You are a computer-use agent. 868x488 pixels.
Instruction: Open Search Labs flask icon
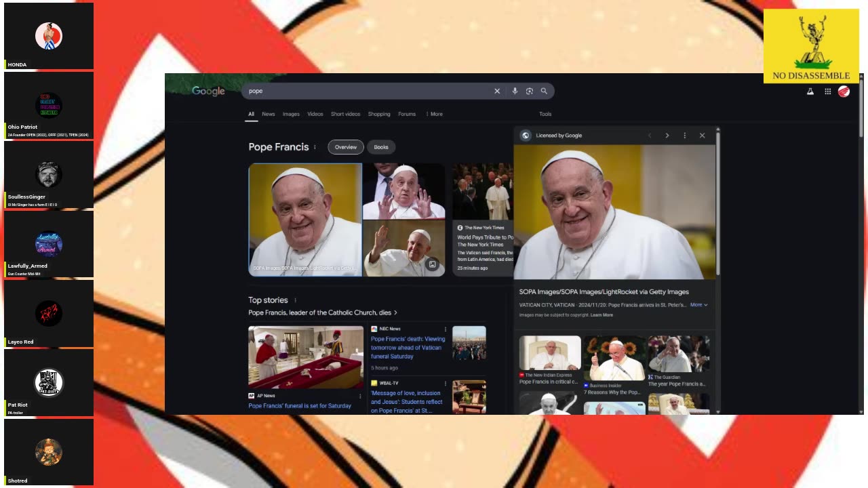coord(810,91)
